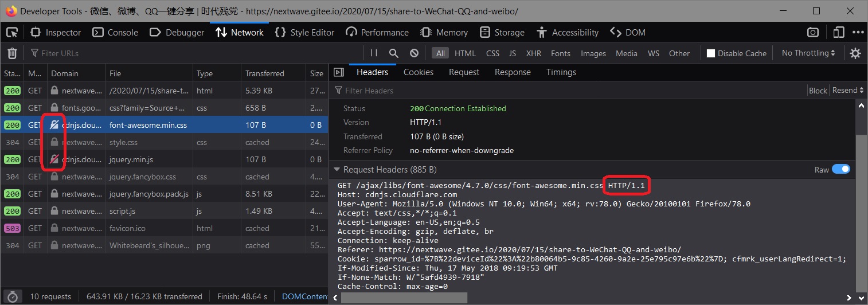Select the jquery.min.js request row
The width and height of the screenshot is (868, 305).
pos(164,159)
